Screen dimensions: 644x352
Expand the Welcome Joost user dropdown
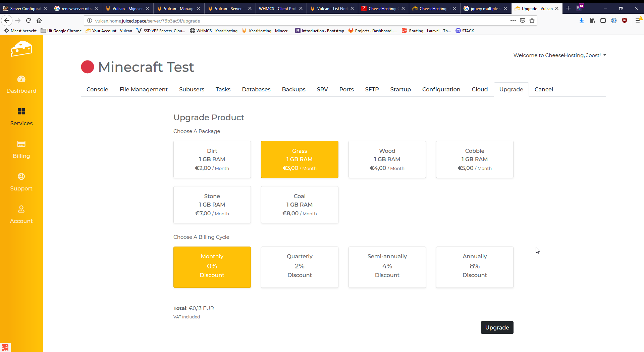click(x=559, y=55)
